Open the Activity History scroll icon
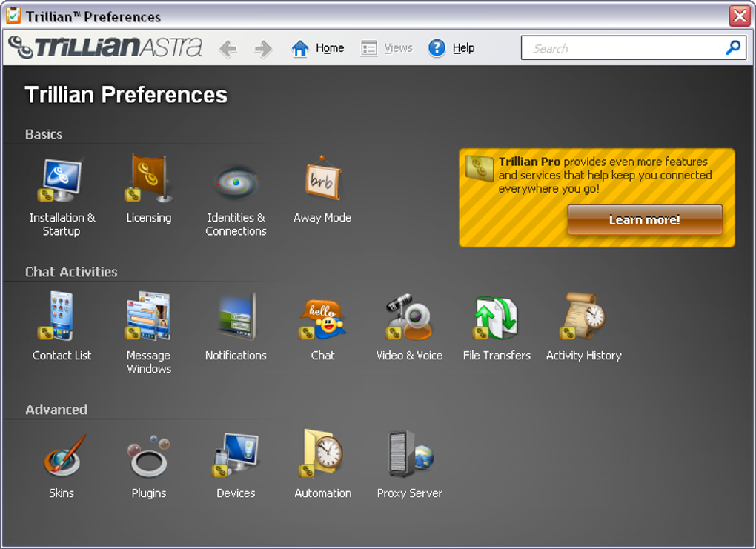 point(583,316)
